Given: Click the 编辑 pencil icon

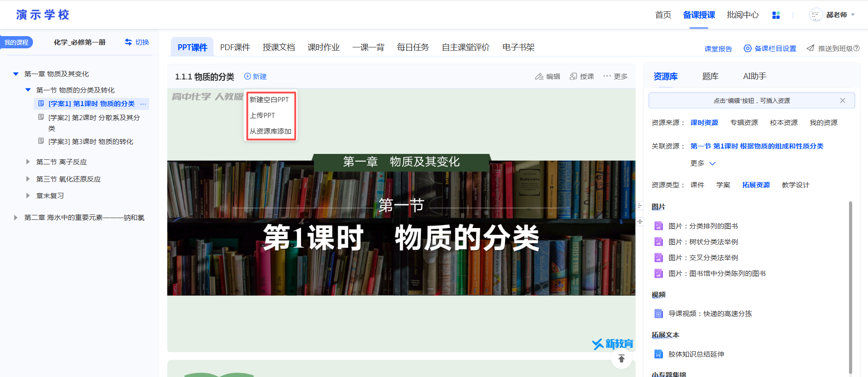Looking at the screenshot, I should click(539, 76).
